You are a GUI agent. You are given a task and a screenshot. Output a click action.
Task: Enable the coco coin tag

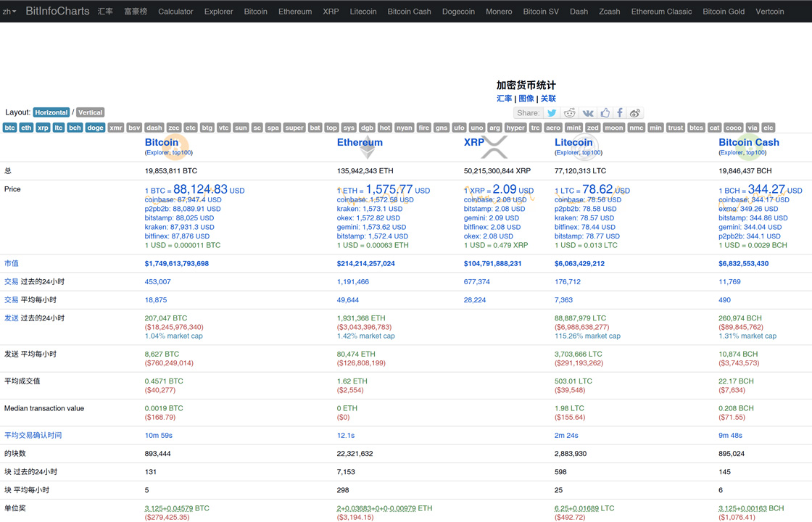point(733,128)
